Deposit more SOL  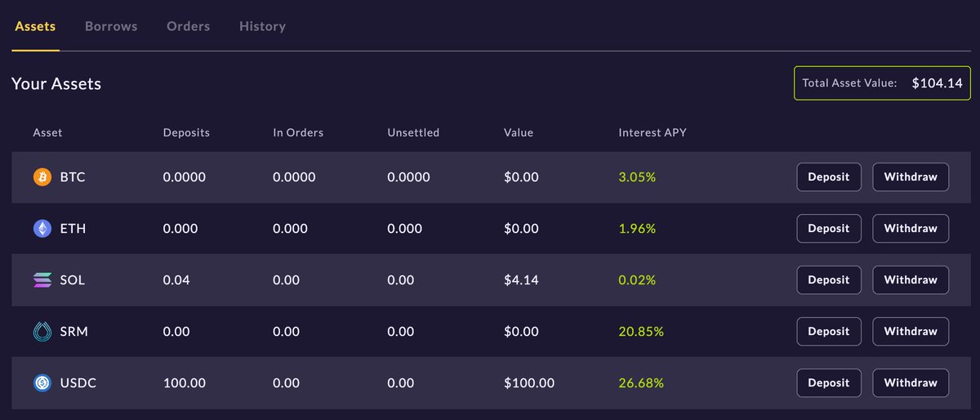pos(829,279)
